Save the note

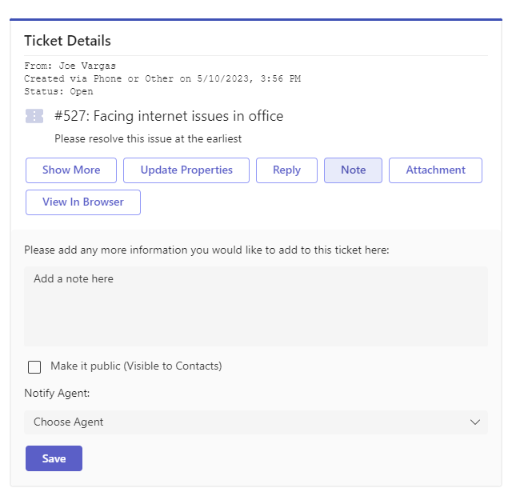tap(54, 458)
